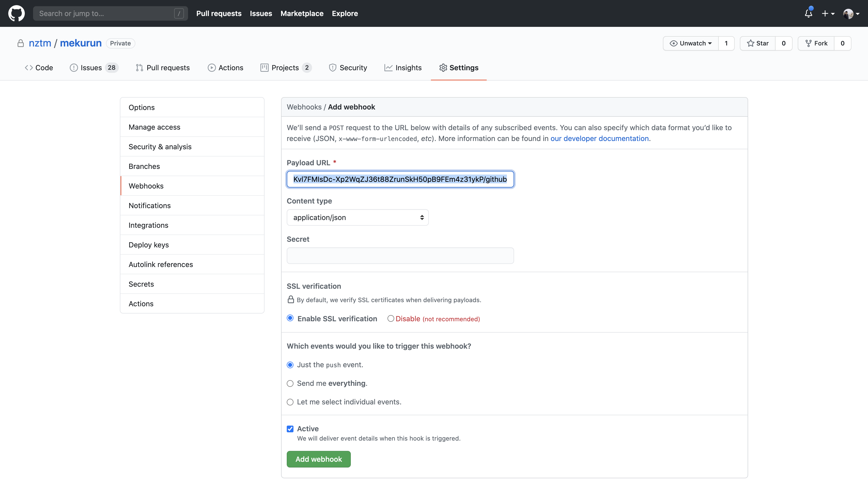Open the Security shield tab
This screenshot has height=501, width=868.
coord(348,68)
